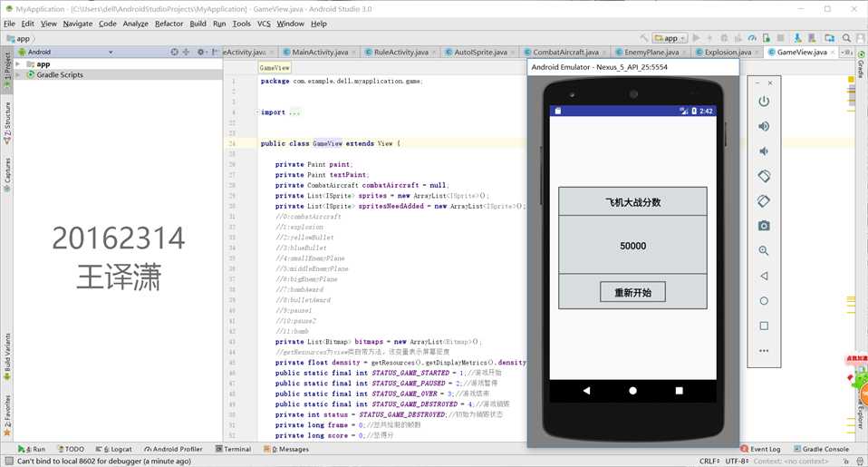Screen dimensions: 868x467
Task: Raise emulator volume with the volume up icon
Action: pyautogui.click(x=764, y=126)
